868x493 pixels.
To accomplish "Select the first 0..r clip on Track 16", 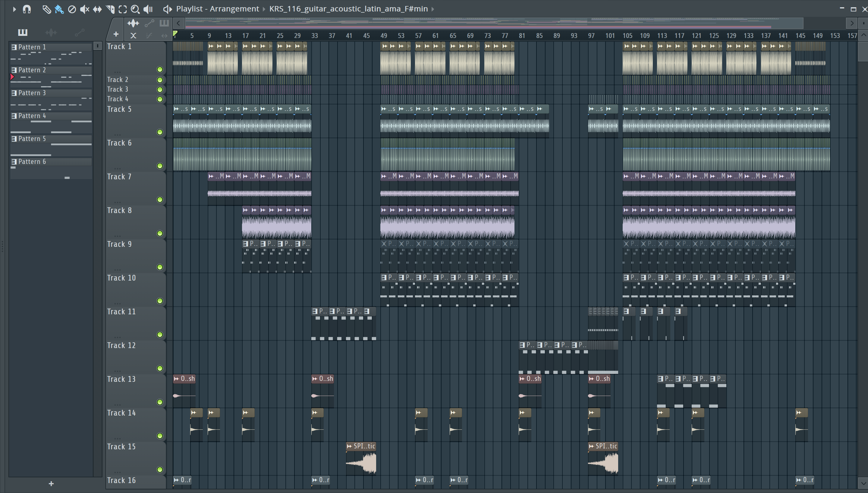I will point(182,482).
